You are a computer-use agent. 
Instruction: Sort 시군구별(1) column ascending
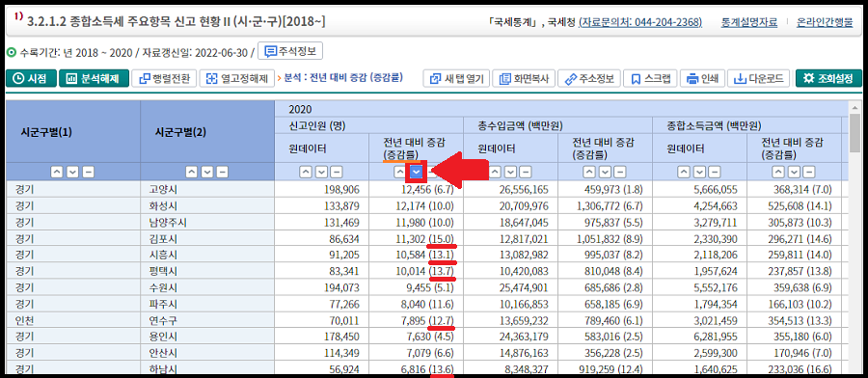(57, 172)
